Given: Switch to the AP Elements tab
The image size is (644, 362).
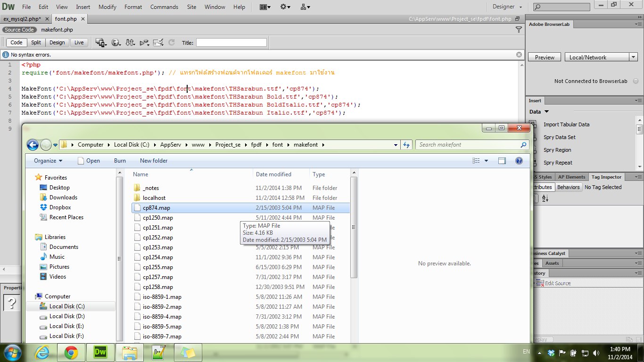Looking at the screenshot, I should 571,177.
